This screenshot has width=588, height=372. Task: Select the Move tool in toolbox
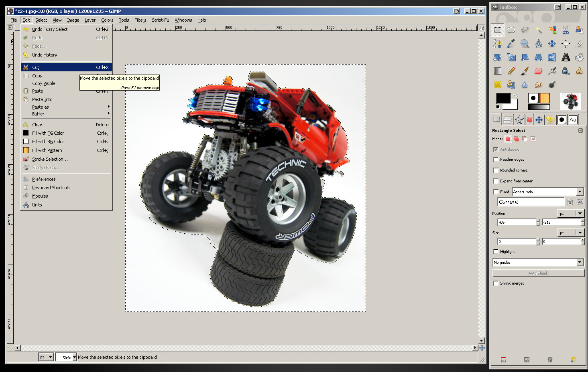point(552,44)
